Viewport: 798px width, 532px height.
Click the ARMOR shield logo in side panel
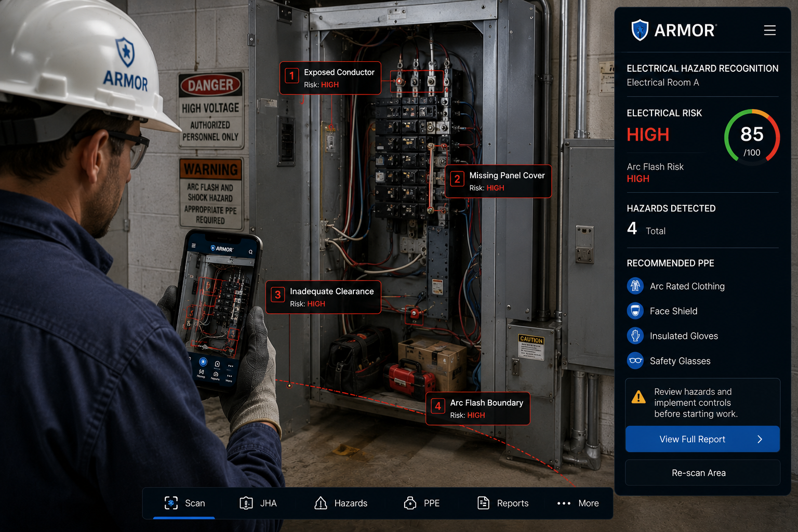coord(640,30)
